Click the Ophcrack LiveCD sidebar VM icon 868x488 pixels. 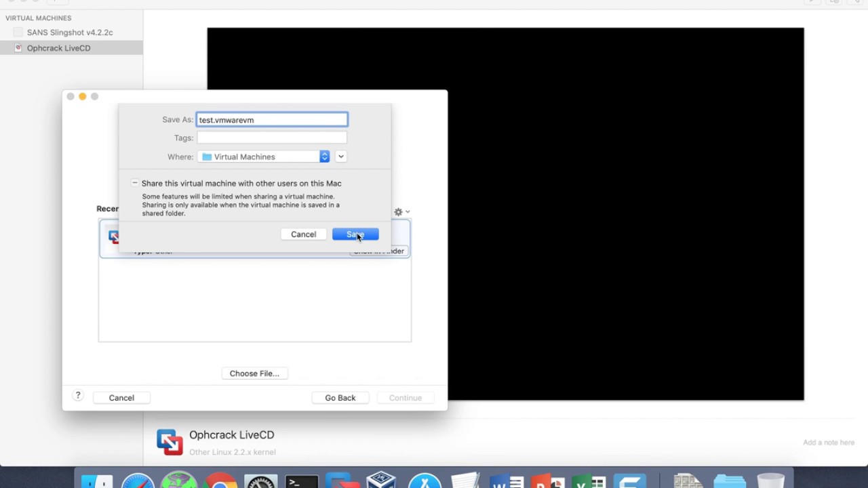[18, 47]
